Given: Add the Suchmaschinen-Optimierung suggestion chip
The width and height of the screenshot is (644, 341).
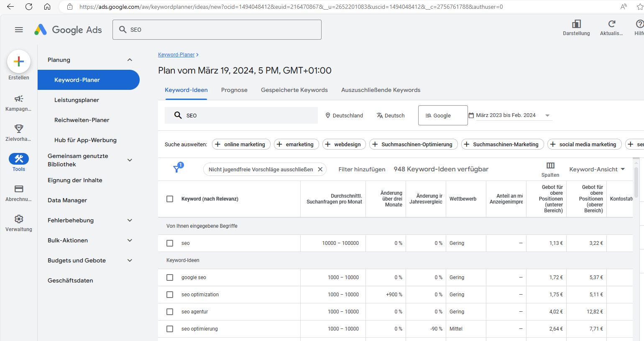Looking at the screenshot, I should (x=414, y=144).
